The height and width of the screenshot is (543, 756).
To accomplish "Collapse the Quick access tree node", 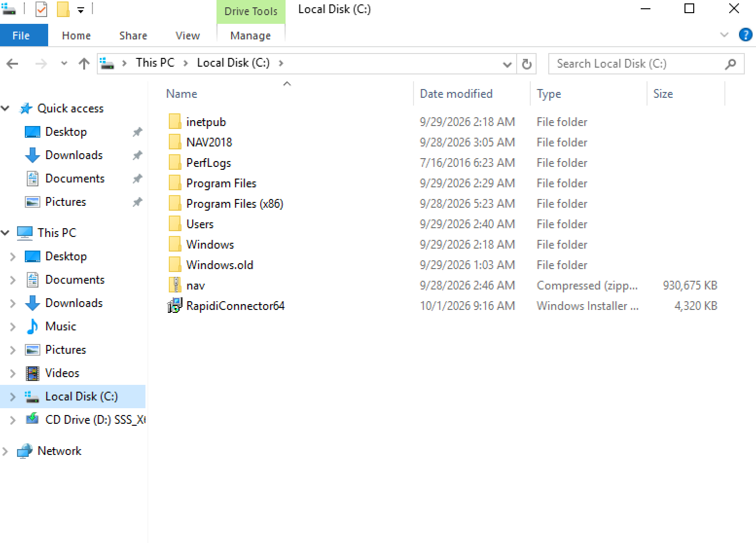I will pos(6,109).
